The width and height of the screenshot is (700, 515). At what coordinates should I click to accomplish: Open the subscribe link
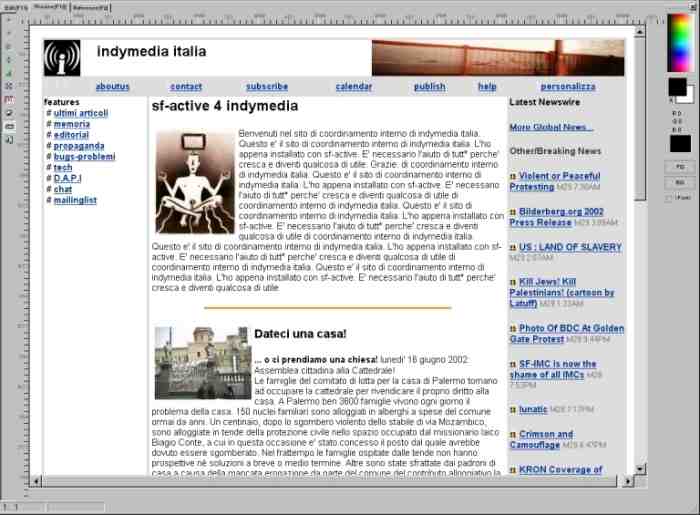pyautogui.click(x=267, y=87)
